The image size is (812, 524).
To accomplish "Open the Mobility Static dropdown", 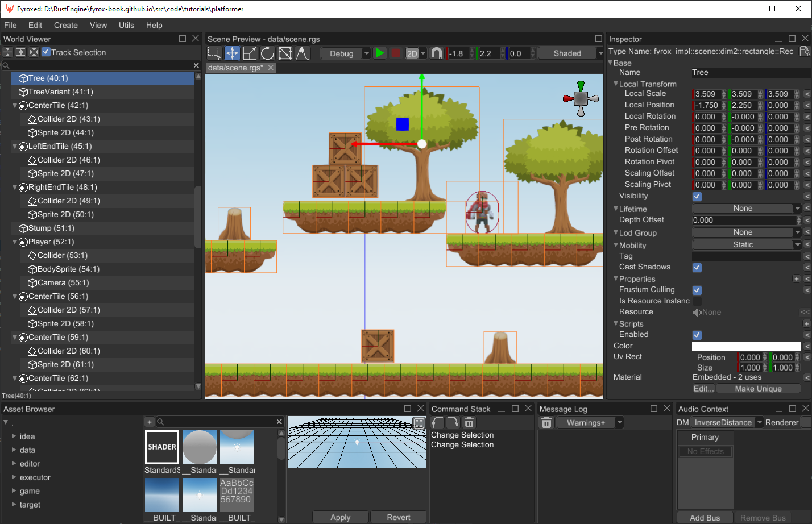I will 747,245.
